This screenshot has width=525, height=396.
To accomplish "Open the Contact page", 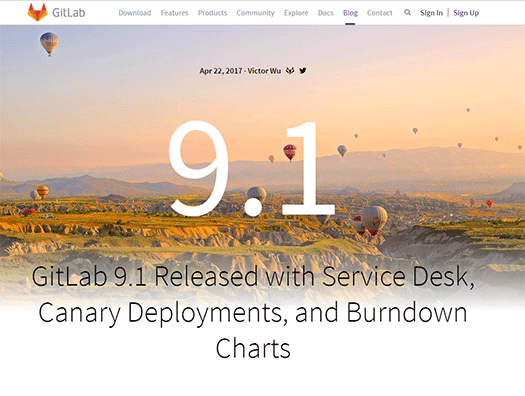I will pos(379,13).
